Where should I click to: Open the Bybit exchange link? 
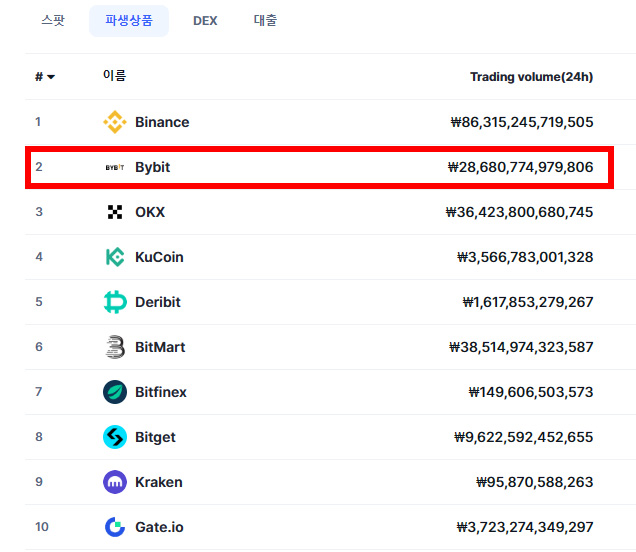pyautogui.click(x=153, y=167)
